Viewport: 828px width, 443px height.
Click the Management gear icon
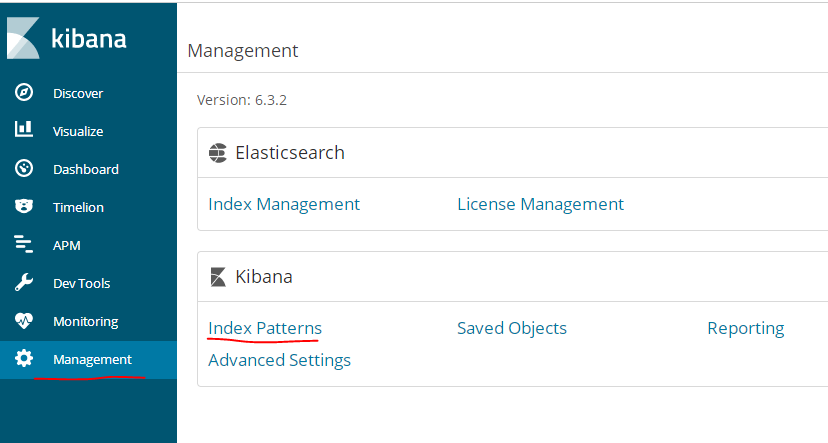[24, 359]
